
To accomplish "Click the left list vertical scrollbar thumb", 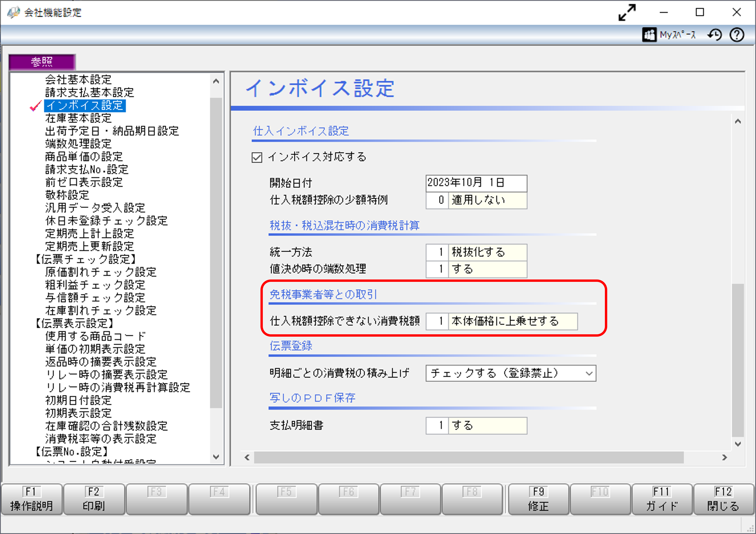I will point(216,253).
